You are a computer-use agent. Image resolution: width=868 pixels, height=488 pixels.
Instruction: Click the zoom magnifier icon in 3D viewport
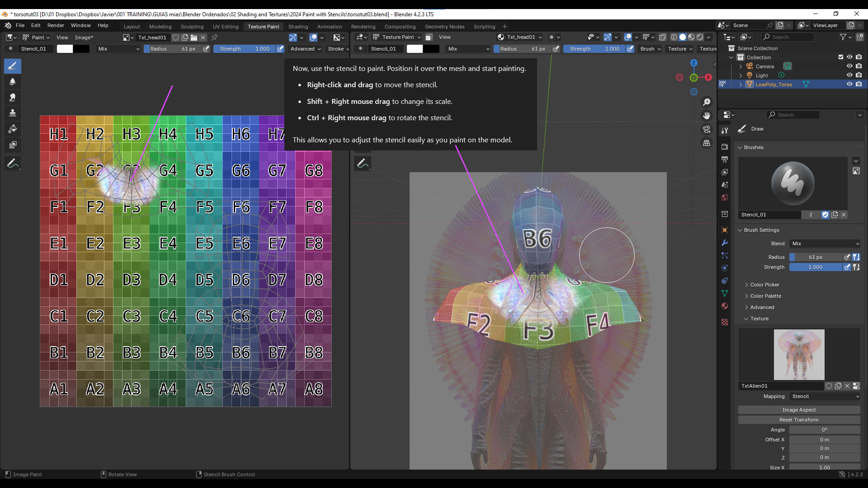point(707,102)
